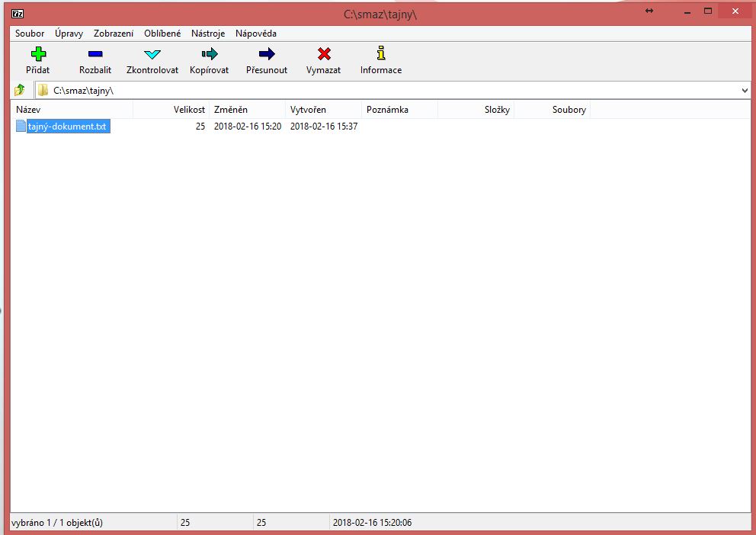The height and width of the screenshot is (535, 756).
Task: Click the Přesunout blue arrow icon
Action: [267, 54]
